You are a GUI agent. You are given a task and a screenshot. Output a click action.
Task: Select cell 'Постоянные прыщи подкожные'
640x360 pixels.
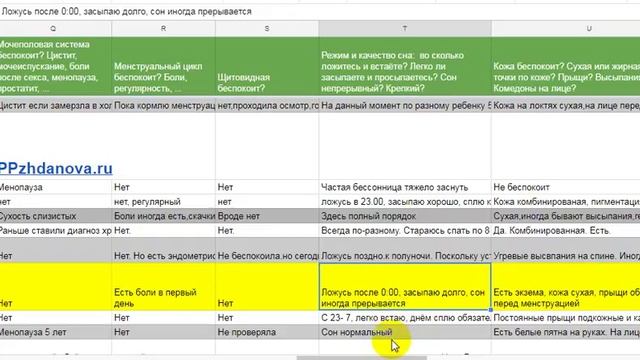[566, 318]
